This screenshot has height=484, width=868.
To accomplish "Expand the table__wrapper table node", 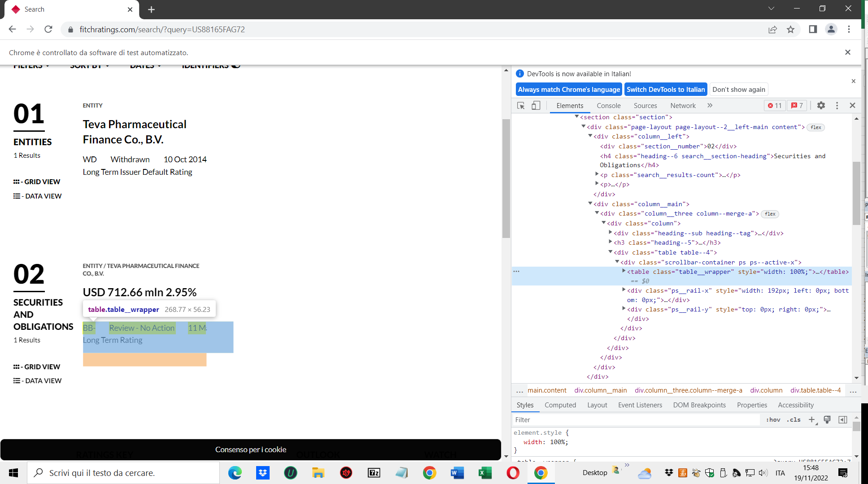I will click(x=624, y=271).
